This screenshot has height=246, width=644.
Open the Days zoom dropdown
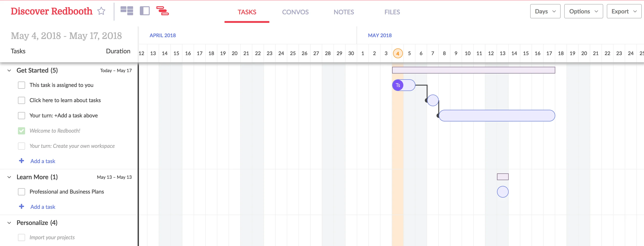click(x=545, y=11)
